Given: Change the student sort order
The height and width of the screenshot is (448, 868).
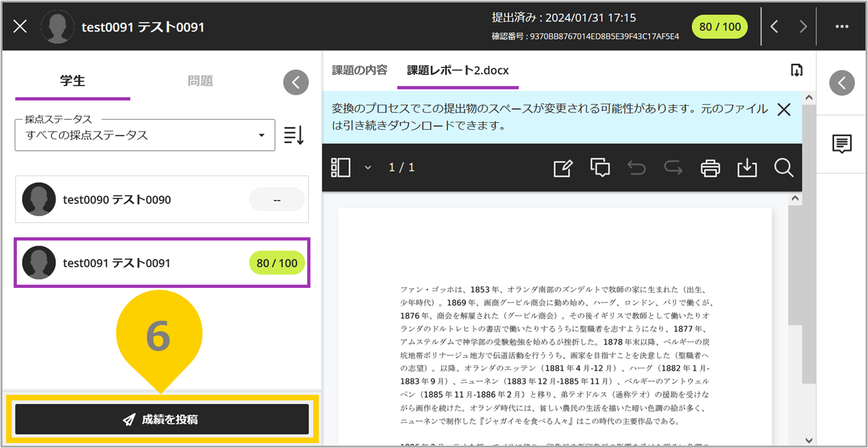Looking at the screenshot, I should click(294, 135).
